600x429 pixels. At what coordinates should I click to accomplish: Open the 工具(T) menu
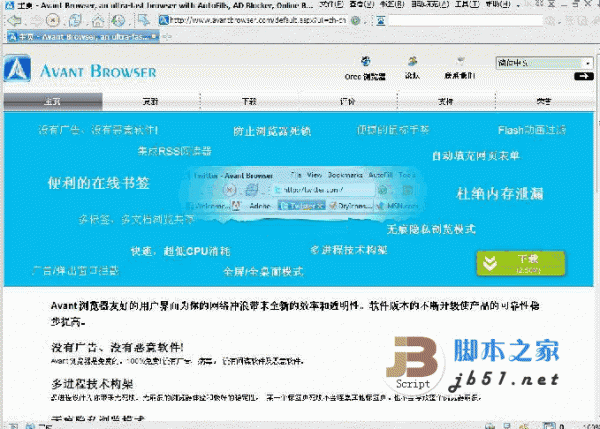[x=467, y=5]
